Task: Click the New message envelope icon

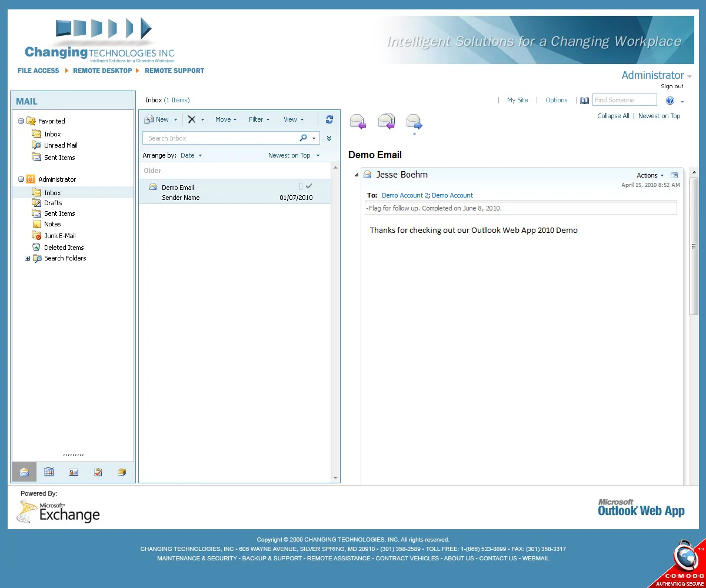Action: (x=149, y=119)
